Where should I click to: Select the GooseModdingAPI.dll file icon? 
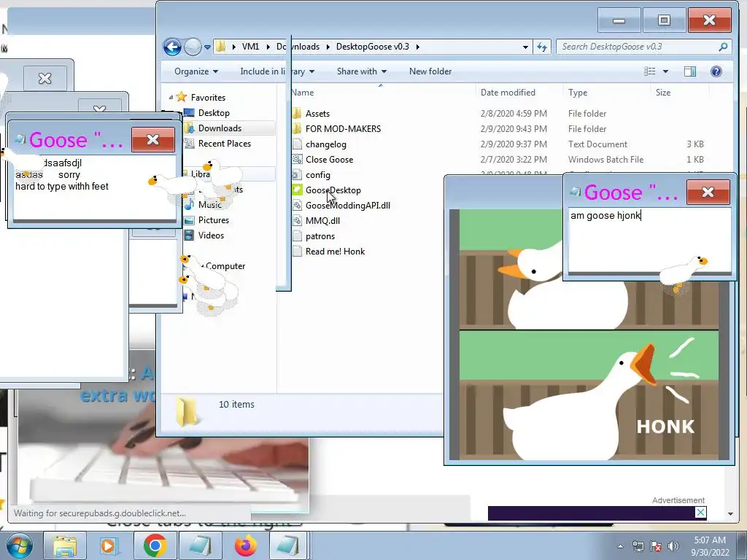coord(297,205)
